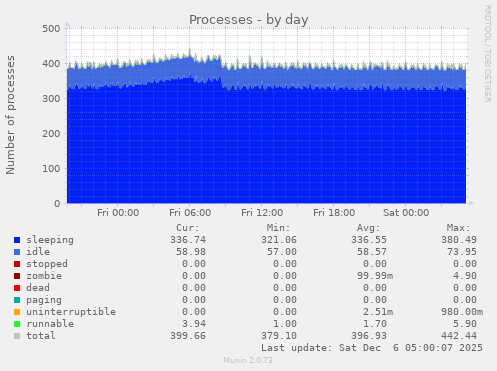The height and width of the screenshot is (371, 497).
Task: Click runnable maximum value 5.90
Action: [465, 324]
